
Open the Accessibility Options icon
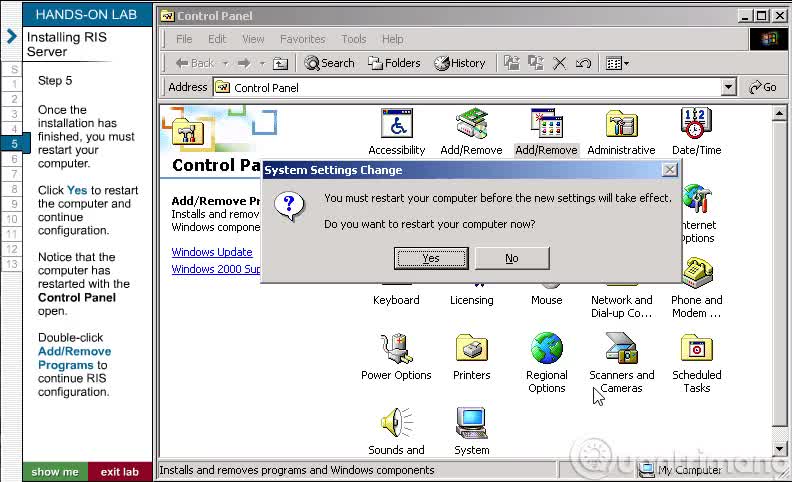pyautogui.click(x=397, y=123)
